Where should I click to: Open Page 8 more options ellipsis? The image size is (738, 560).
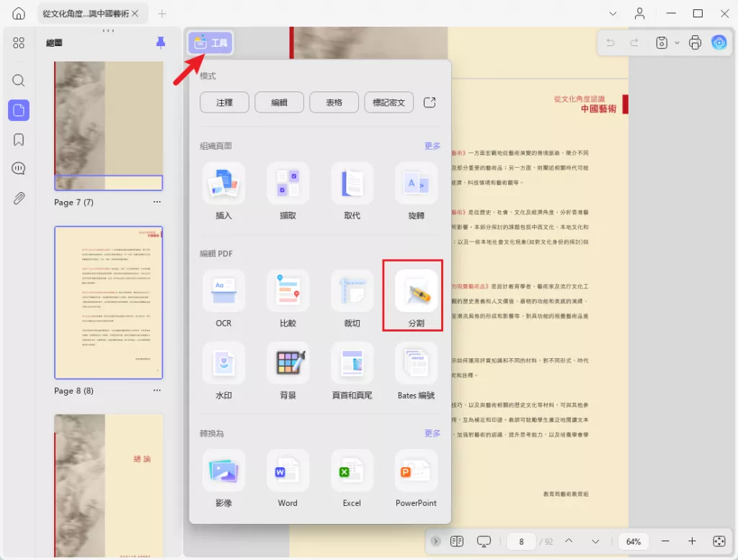[156, 390]
